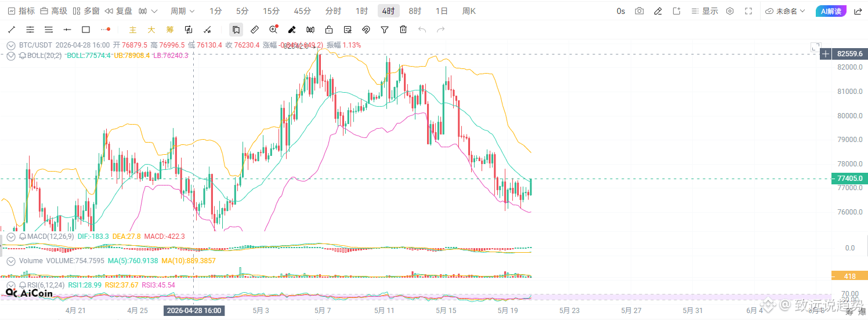Select the parallel channel lines tool
The image size is (868, 320).
coord(30,30)
